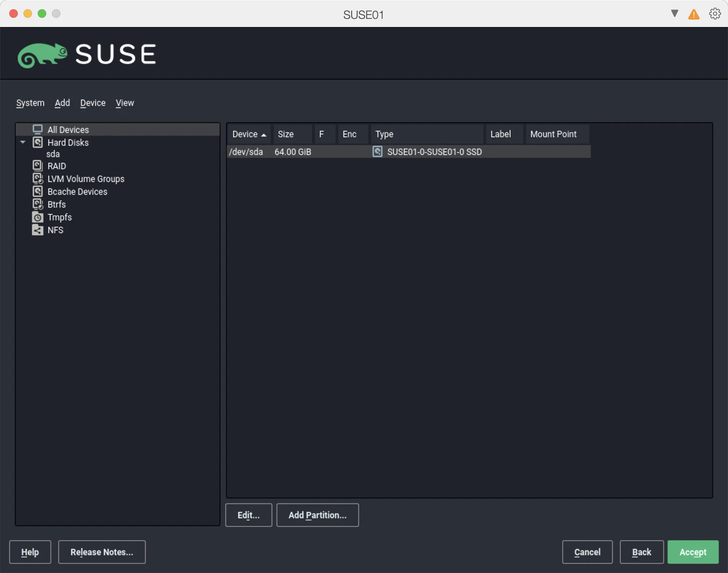Click the LVM Volume Groups icon
Image resolution: width=728 pixels, height=573 pixels.
(38, 178)
